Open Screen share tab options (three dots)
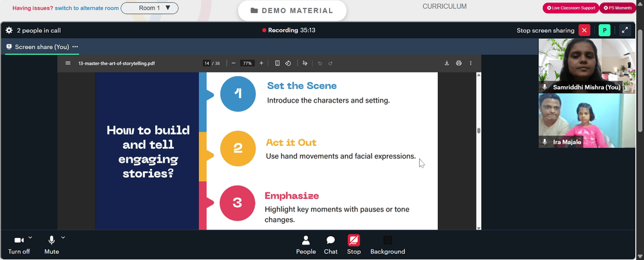 pos(75,47)
